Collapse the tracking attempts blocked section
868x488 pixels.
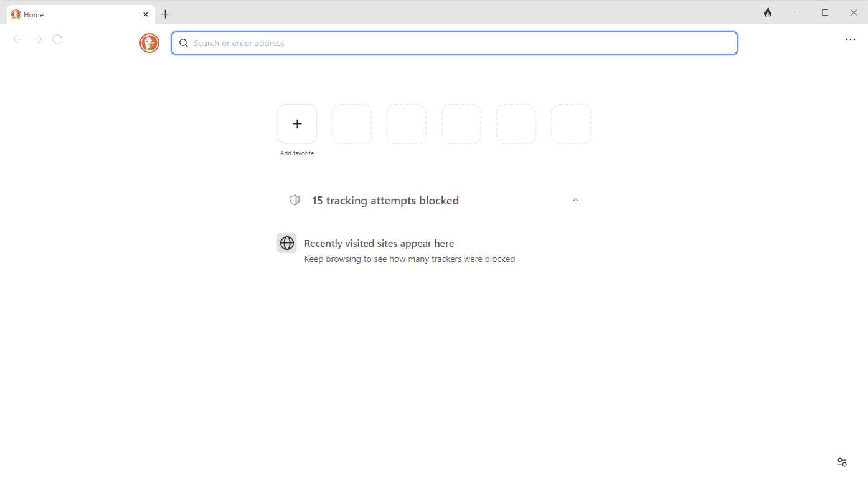tap(575, 200)
